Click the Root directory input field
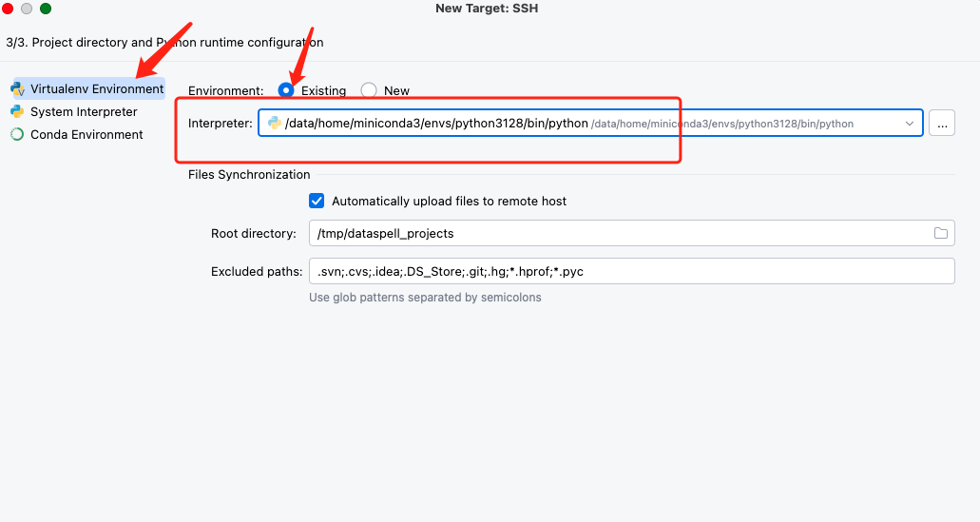The width and height of the screenshot is (980, 522). (632, 233)
